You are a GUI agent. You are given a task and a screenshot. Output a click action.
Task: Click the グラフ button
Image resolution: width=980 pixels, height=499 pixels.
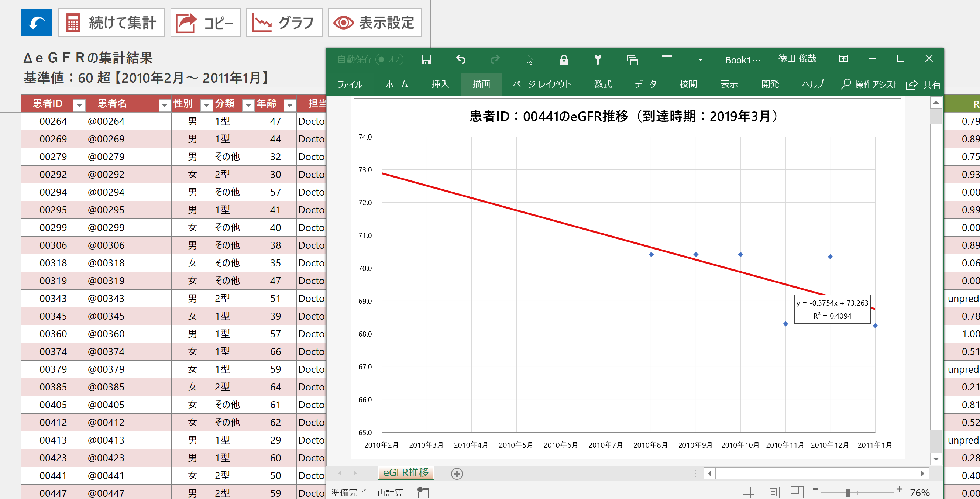(x=284, y=23)
